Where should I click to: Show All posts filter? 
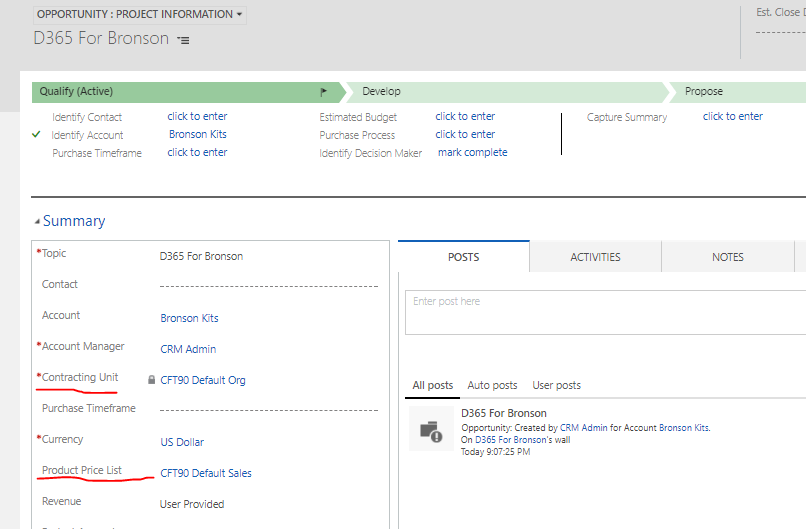[x=432, y=386]
